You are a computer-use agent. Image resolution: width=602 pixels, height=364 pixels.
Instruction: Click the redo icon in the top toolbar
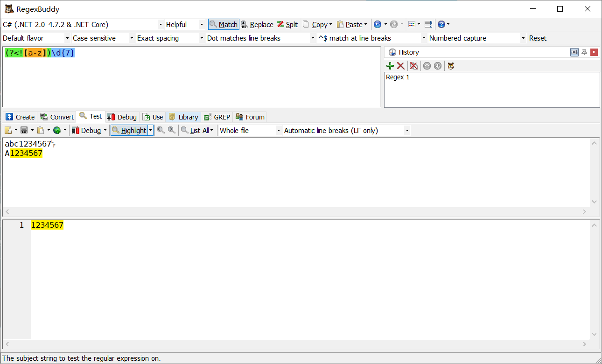click(x=394, y=24)
